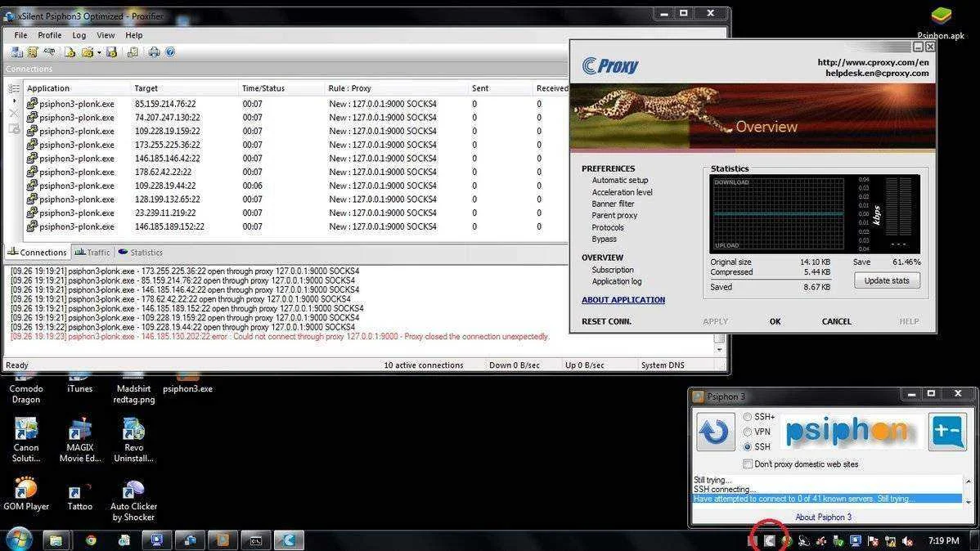Screen dimensions: 980x551
Task: Click the CANCEL button in CProxy
Action: (836, 322)
